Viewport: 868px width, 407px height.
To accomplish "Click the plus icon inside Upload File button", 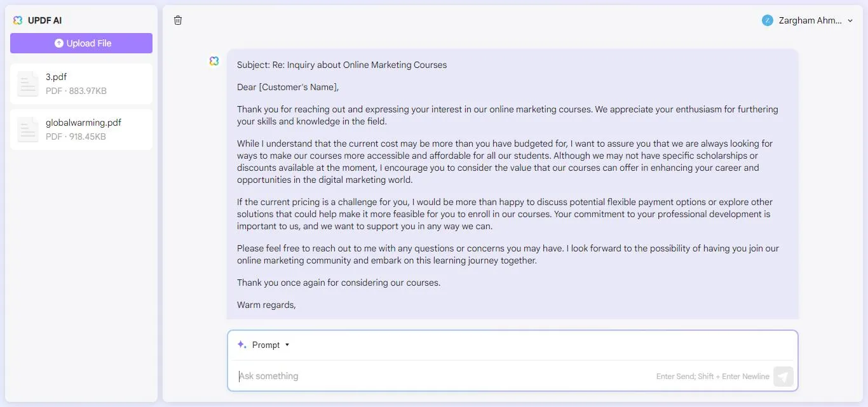I will [x=58, y=43].
